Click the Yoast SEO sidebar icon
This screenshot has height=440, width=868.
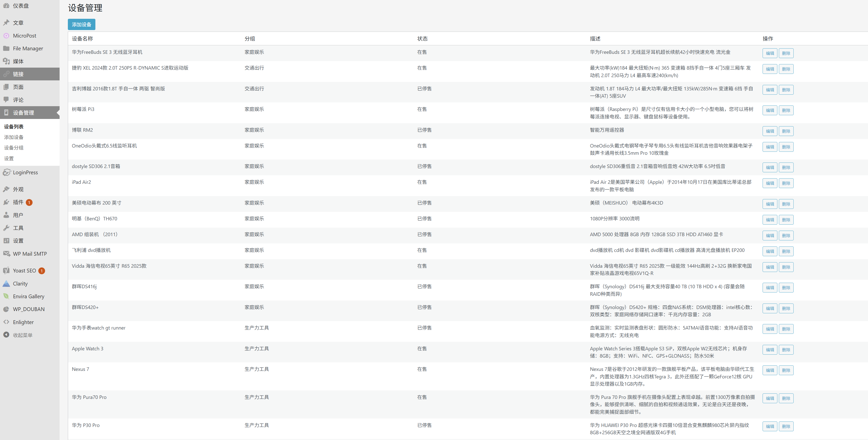[x=6, y=270]
